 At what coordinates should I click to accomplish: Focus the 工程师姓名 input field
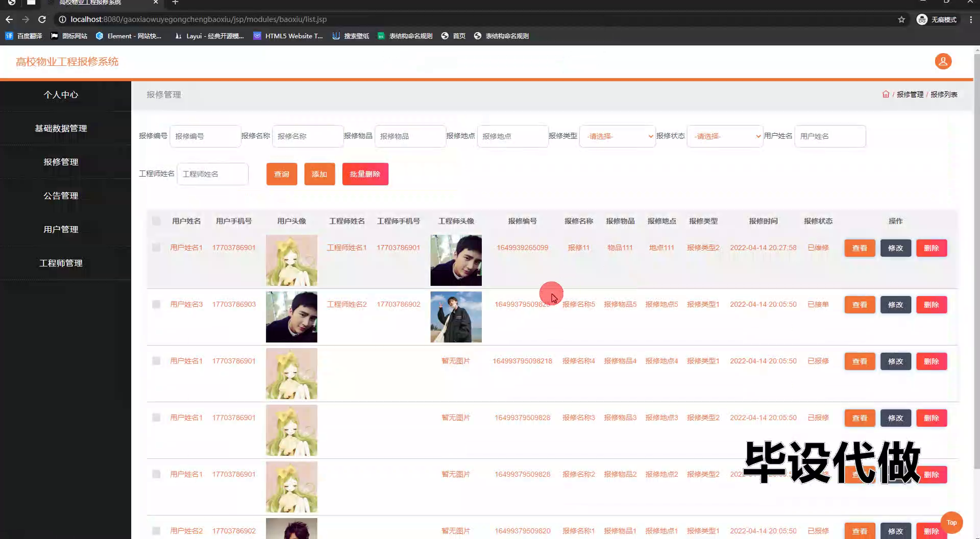212,174
